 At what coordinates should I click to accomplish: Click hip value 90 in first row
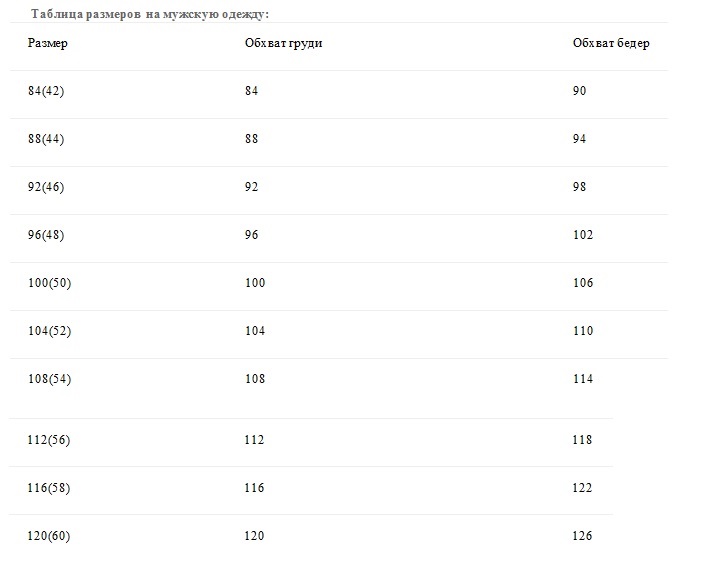coord(579,91)
